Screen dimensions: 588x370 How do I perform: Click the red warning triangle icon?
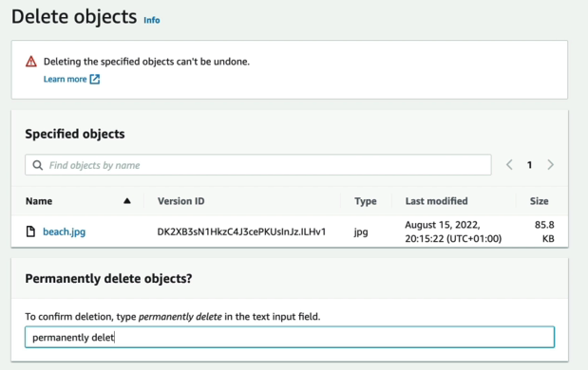pyautogui.click(x=31, y=62)
